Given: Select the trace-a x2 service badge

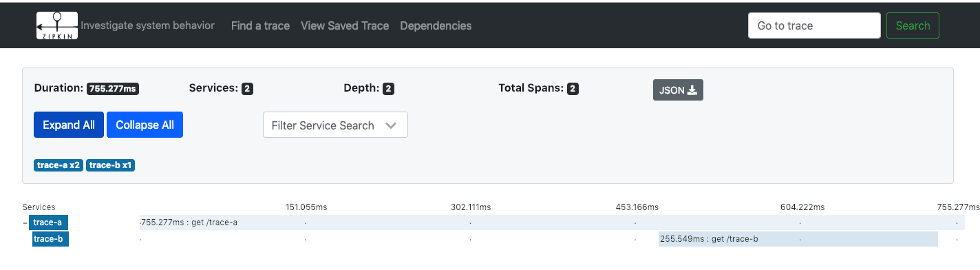Looking at the screenshot, I should pyautogui.click(x=58, y=165).
